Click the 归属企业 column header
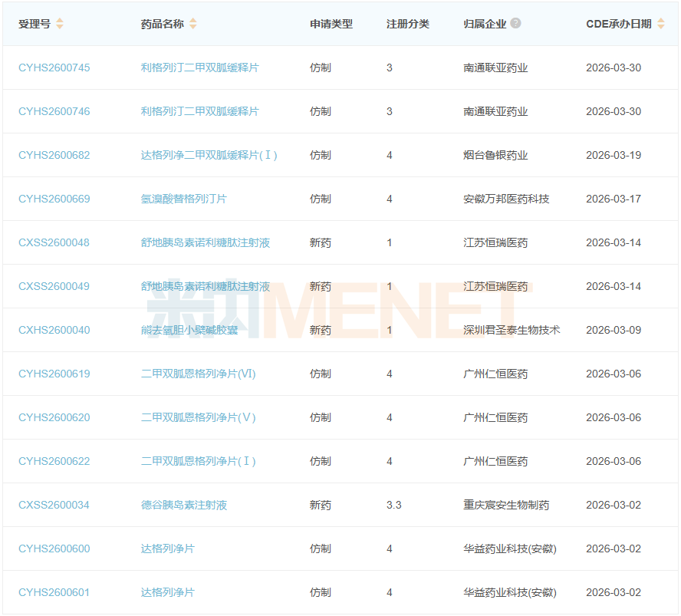This screenshot has height=616, width=681. click(485, 24)
